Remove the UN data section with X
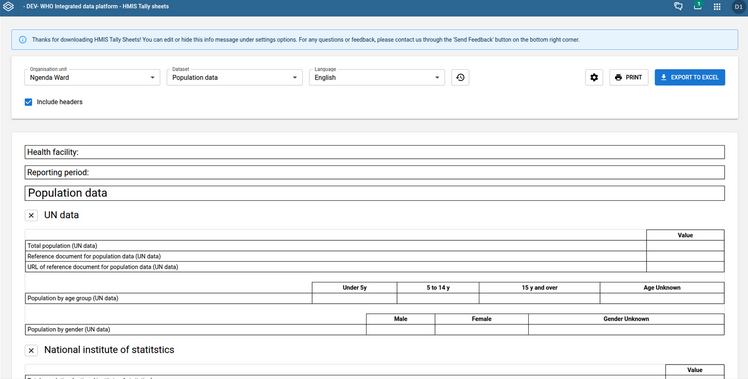The width and height of the screenshot is (748, 379). tap(31, 215)
